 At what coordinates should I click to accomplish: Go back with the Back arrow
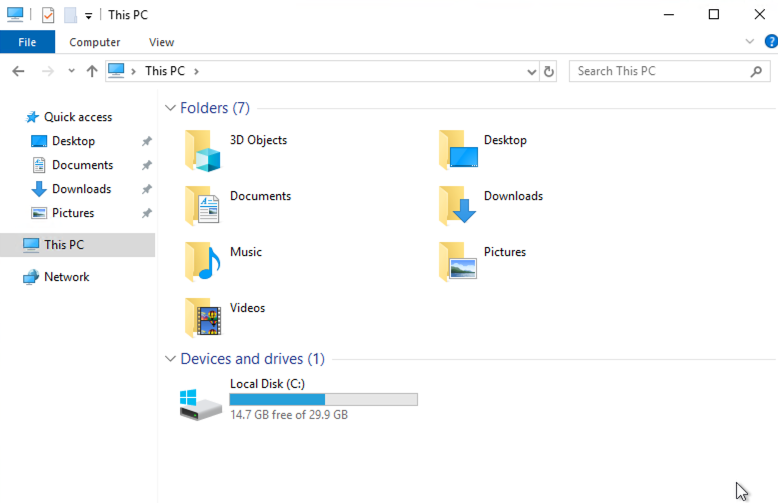tap(18, 71)
